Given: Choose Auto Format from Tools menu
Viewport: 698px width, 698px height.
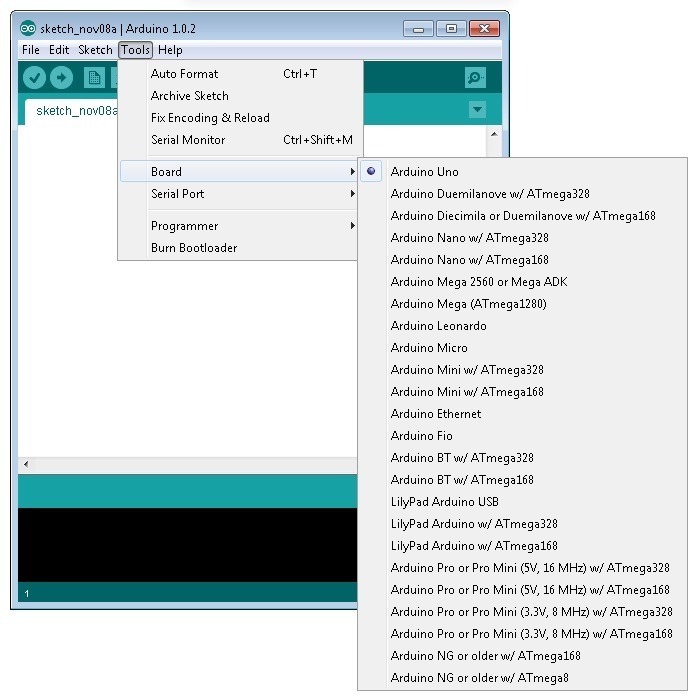Looking at the screenshot, I should pos(239,73).
